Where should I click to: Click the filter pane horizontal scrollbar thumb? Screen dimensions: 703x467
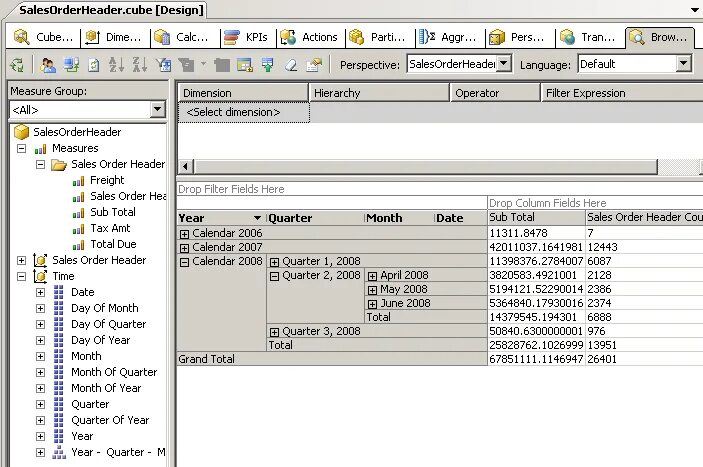425,167
